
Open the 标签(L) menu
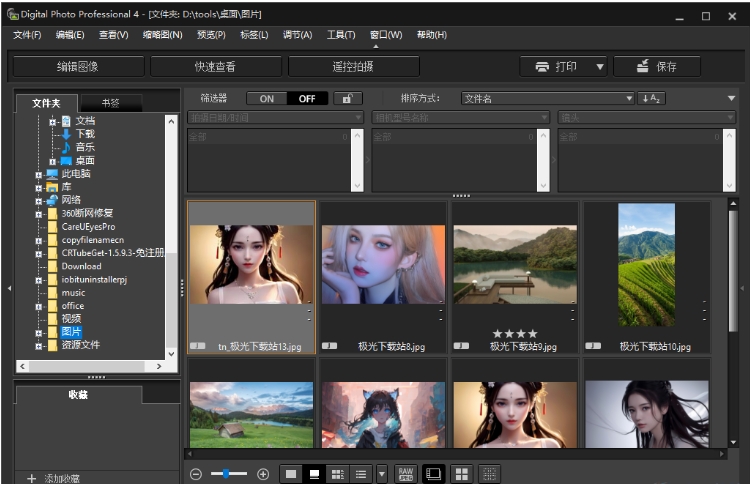pos(254,35)
